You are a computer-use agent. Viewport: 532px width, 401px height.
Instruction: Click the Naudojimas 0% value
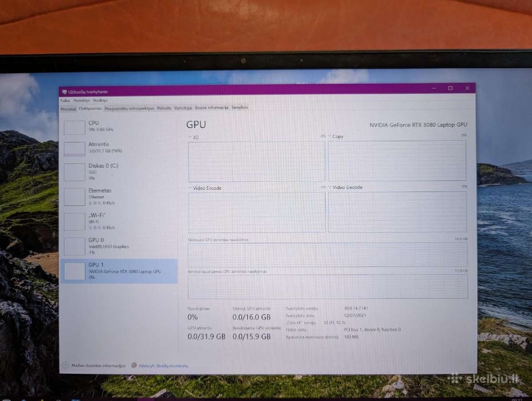point(192,317)
